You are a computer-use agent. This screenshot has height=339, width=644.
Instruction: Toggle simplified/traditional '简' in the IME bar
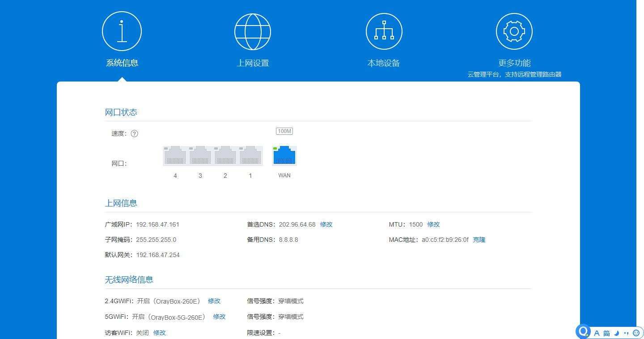(x=606, y=333)
